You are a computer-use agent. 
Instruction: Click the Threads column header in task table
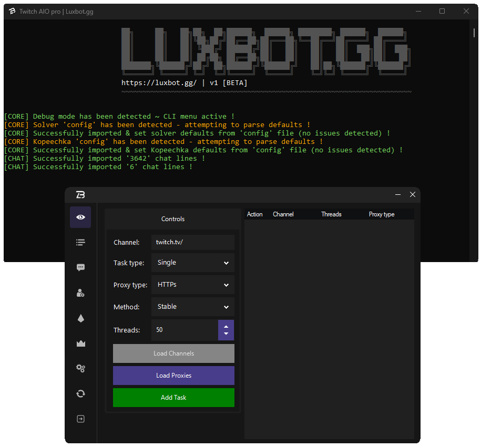pyautogui.click(x=331, y=214)
